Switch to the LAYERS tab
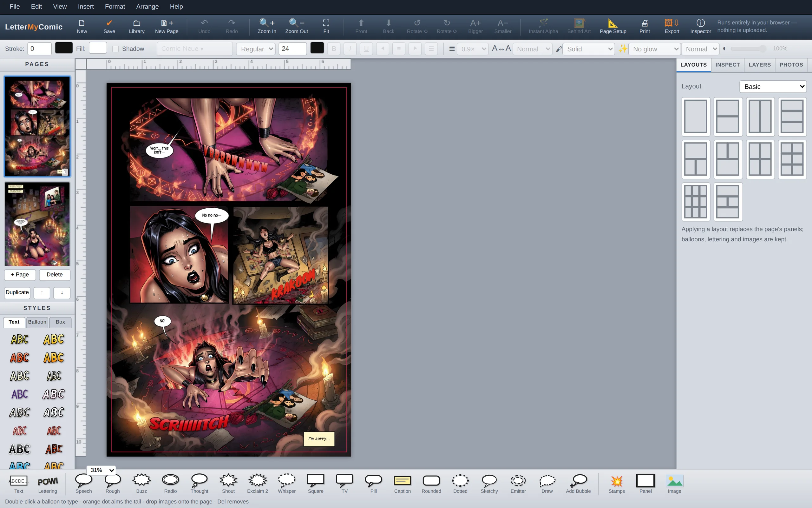Screen dimensions: 812x508 tap(760, 65)
